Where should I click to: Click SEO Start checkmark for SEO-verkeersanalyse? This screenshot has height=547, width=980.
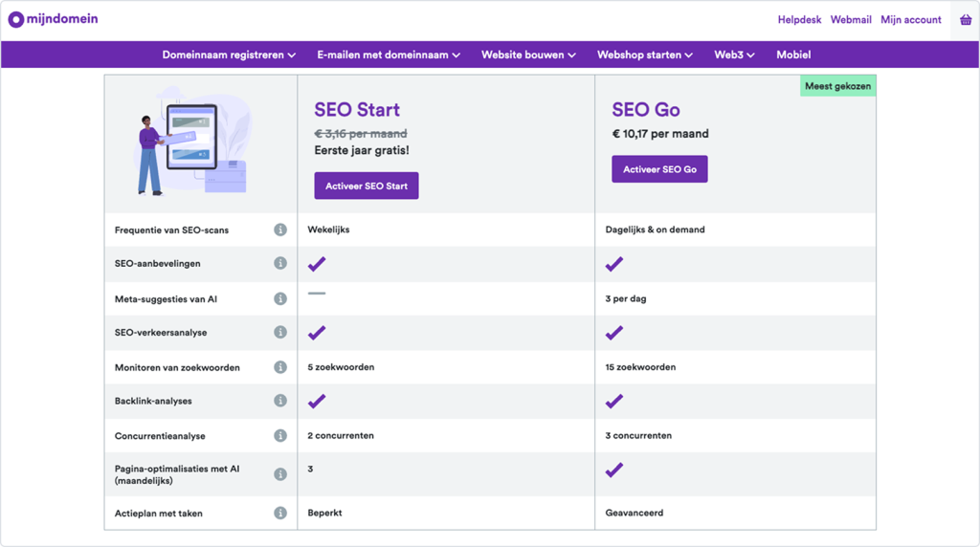pyautogui.click(x=317, y=333)
